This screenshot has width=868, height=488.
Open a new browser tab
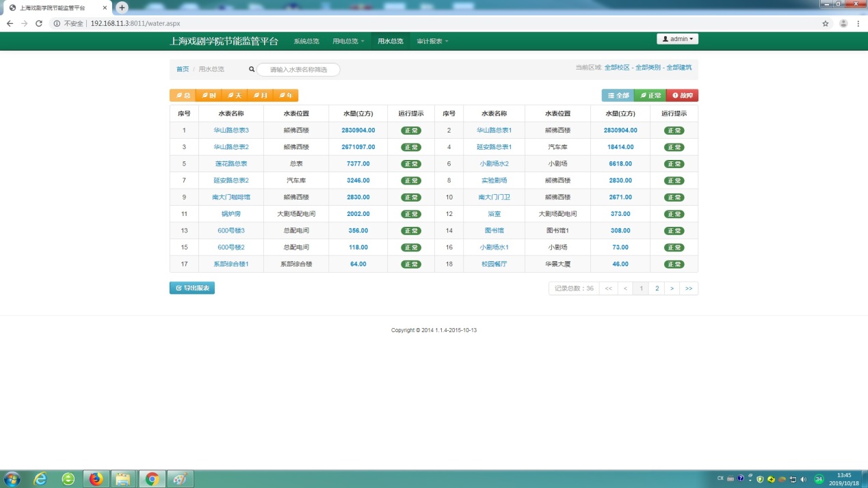[x=122, y=8]
